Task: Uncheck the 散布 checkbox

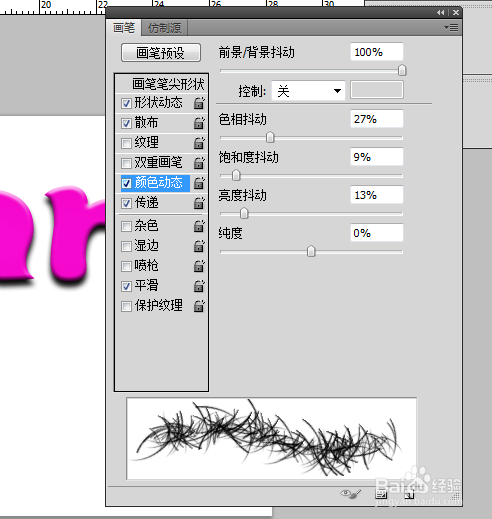Action: [x=126, y=123]
